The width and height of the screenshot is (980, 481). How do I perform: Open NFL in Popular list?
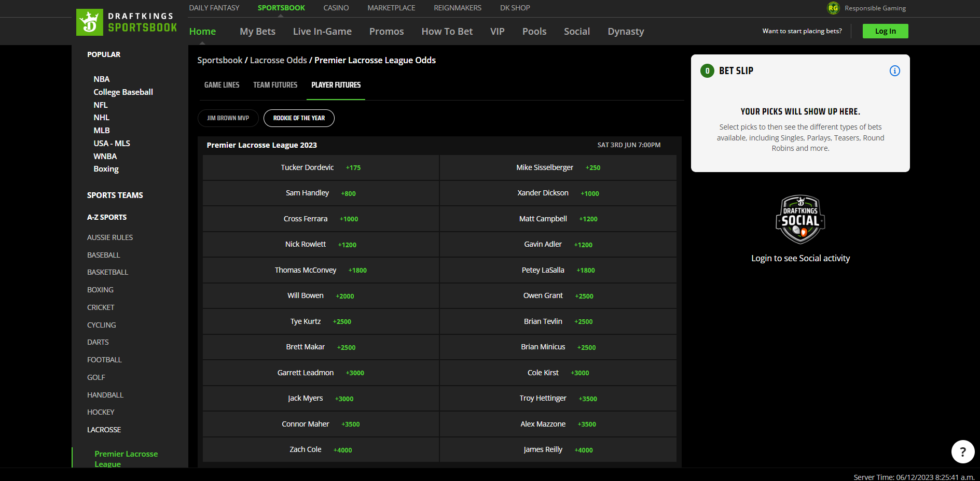point(101,105)
